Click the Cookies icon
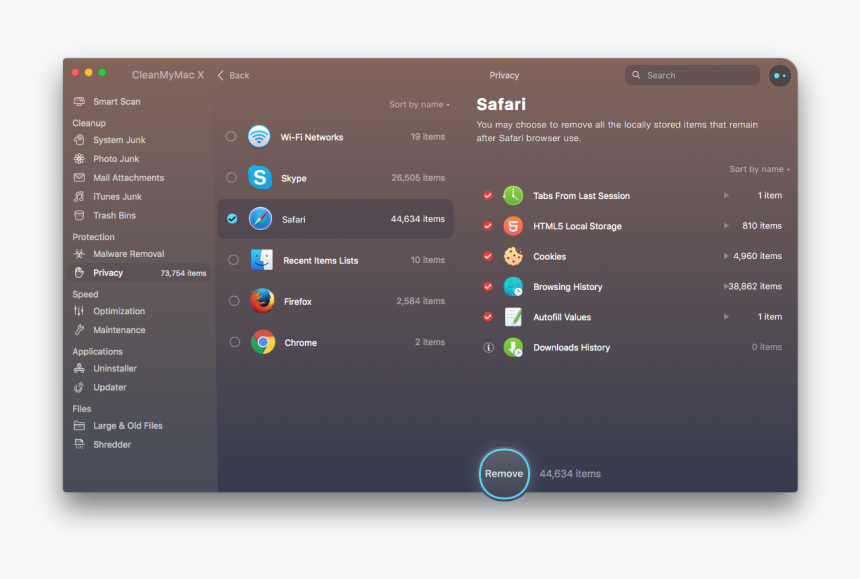Screen dimensions: 860x579 (x=513, y=256)
